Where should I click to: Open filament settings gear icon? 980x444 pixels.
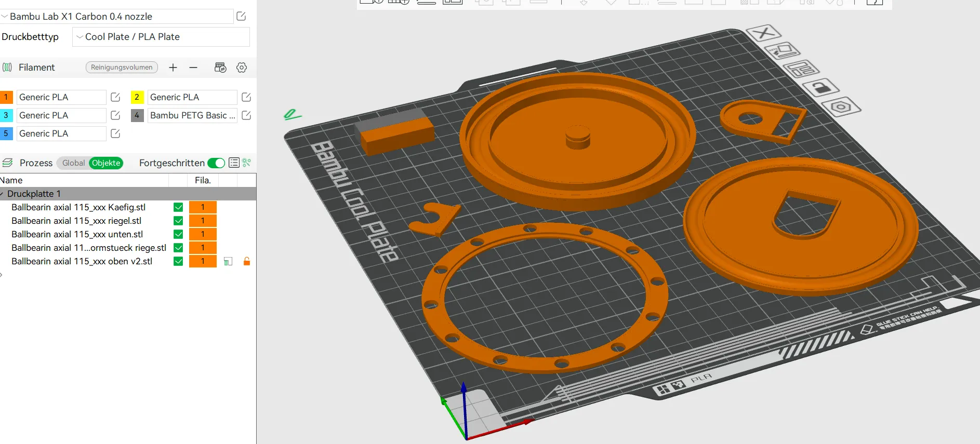[x=242, y=68]
